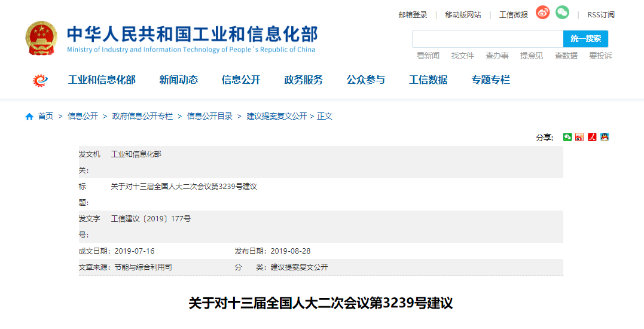Select 工信数据 in the navigation bar
The height and width of the screenshot is (329, 644).
click(428, 80)
